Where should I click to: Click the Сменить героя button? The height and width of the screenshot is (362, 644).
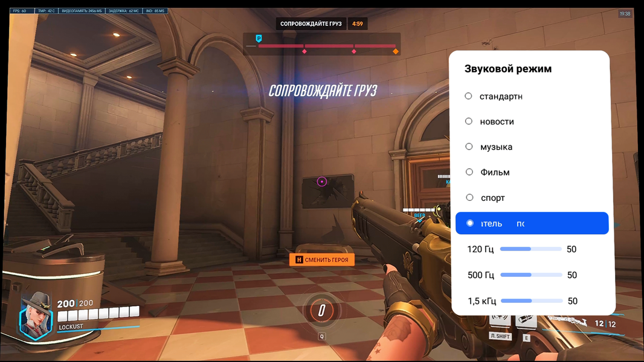click(x=322, y=259)
